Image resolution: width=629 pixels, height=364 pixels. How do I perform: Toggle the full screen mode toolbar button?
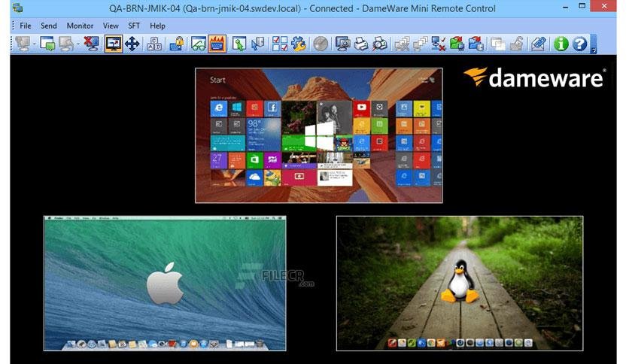click(113, 44)
